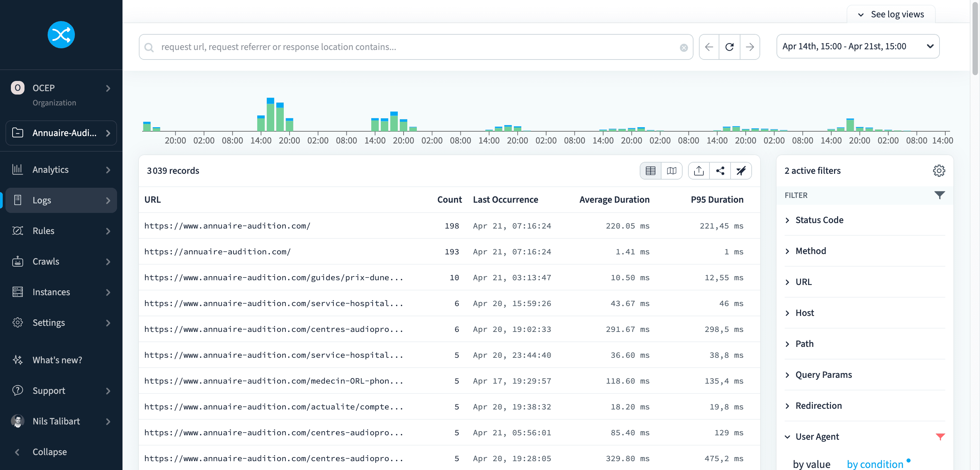Click the Annuaire-Audi project folder icon
This screenshot has width=980, height=470.
click(17, 133)
